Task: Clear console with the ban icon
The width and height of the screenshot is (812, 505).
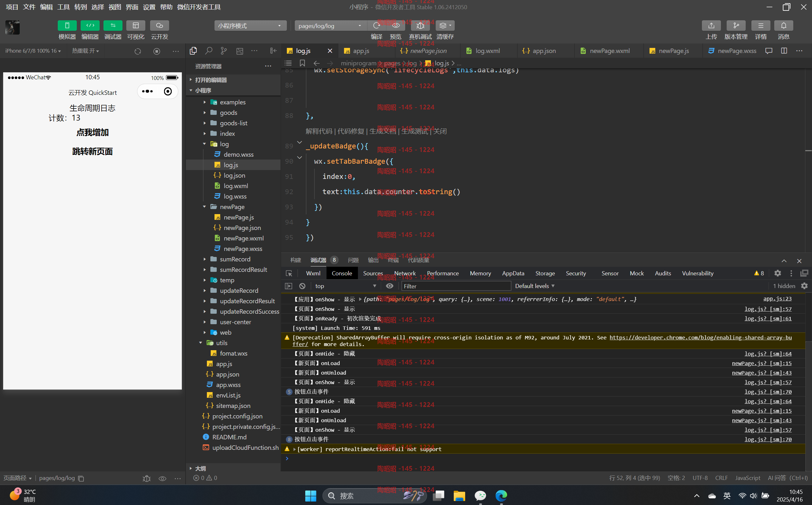Action: (302, 286)
